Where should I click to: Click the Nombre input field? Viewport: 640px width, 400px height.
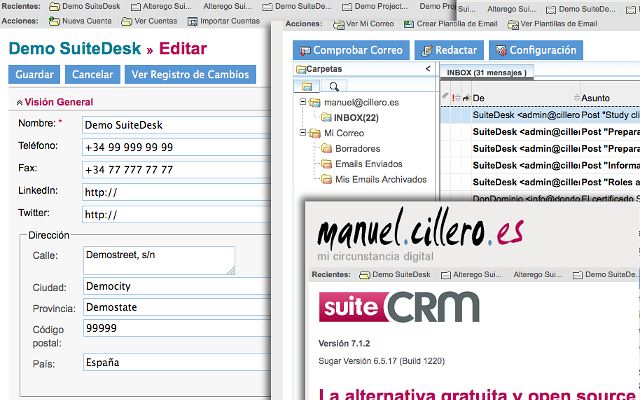(176, 125)
